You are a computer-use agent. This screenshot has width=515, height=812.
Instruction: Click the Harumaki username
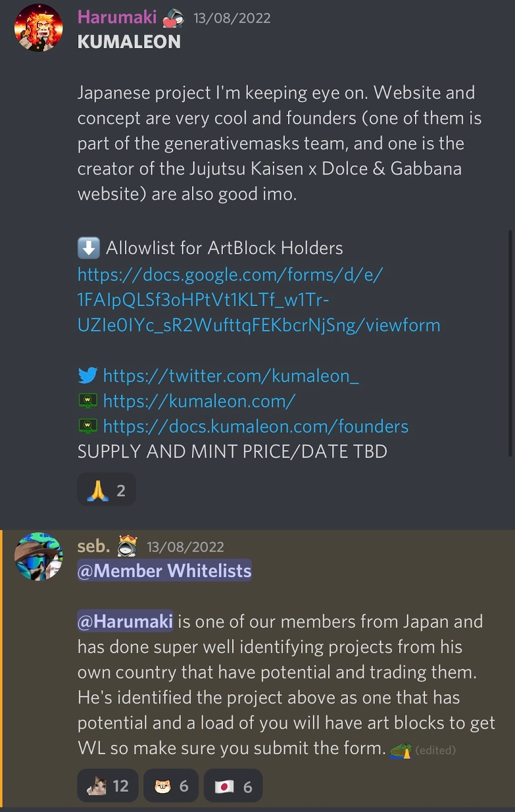click(117, 17)
